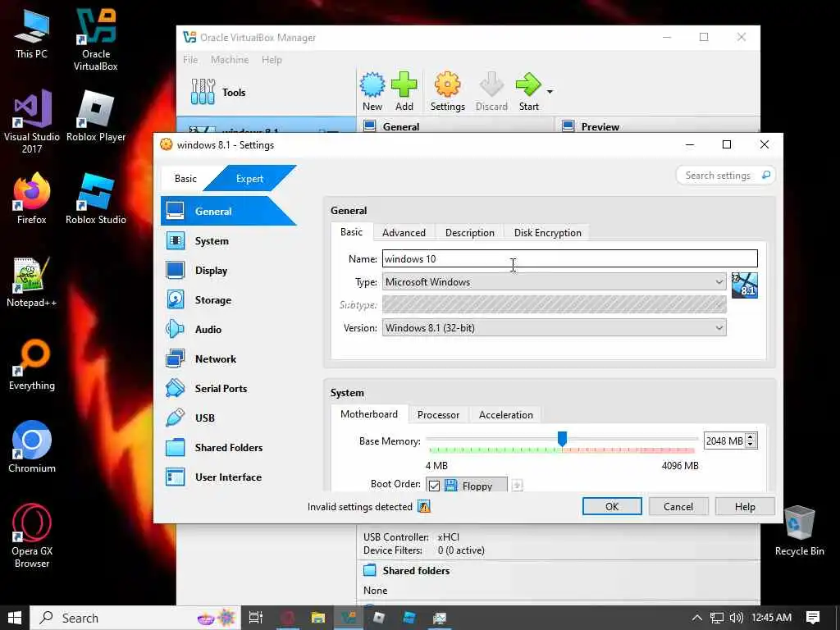This screenshot has height=630, width=840.
Task: Switch to the Description tab
Action: (x=470, y=232)
